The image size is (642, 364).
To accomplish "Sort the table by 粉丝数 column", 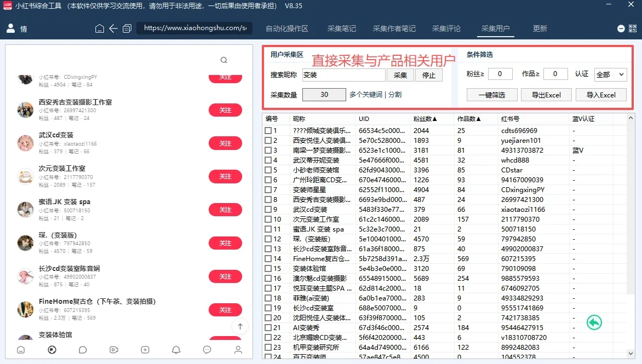I will click(x=431, y=119).
